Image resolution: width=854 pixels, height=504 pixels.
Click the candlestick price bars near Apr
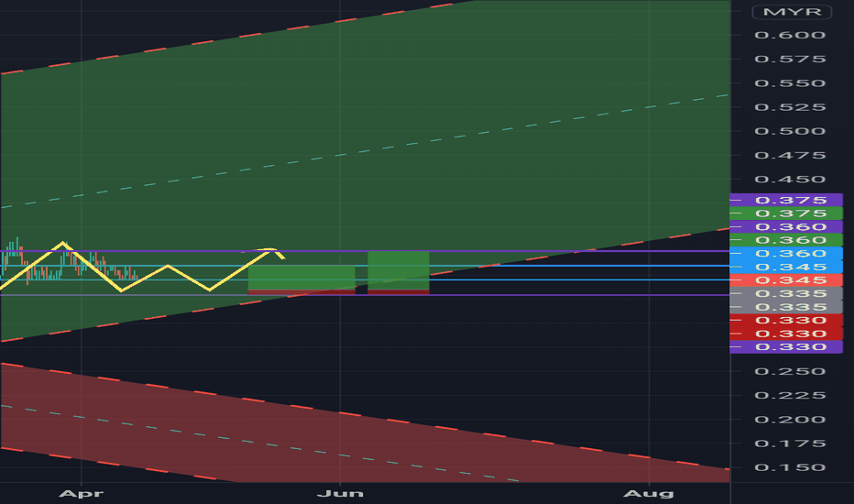point(68,261)
